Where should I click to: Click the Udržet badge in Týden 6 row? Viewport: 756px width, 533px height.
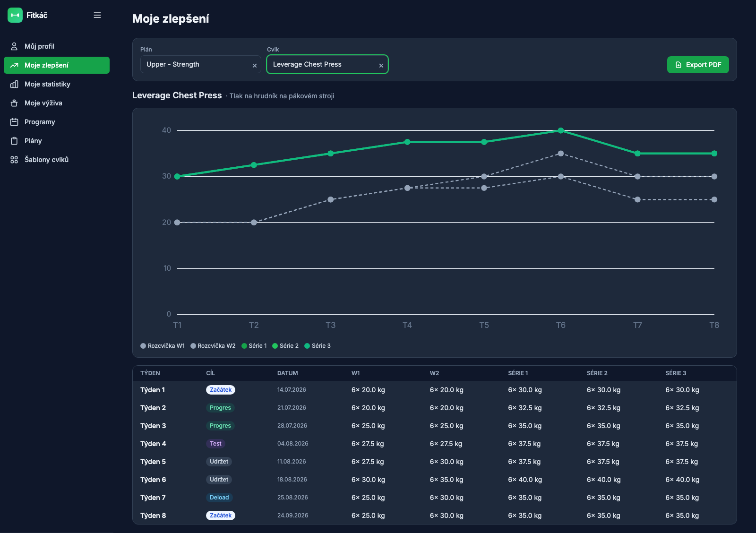point(219,480)
